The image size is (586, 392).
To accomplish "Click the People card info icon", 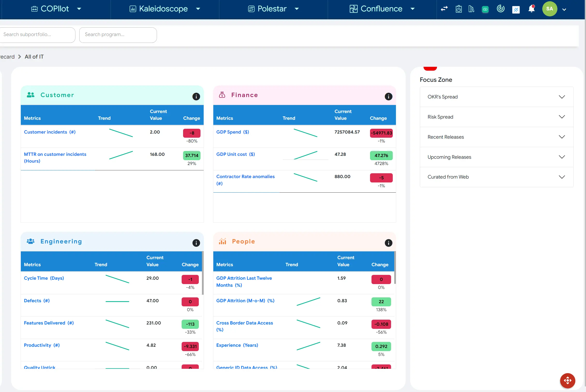I will click(x=388, y=243).
